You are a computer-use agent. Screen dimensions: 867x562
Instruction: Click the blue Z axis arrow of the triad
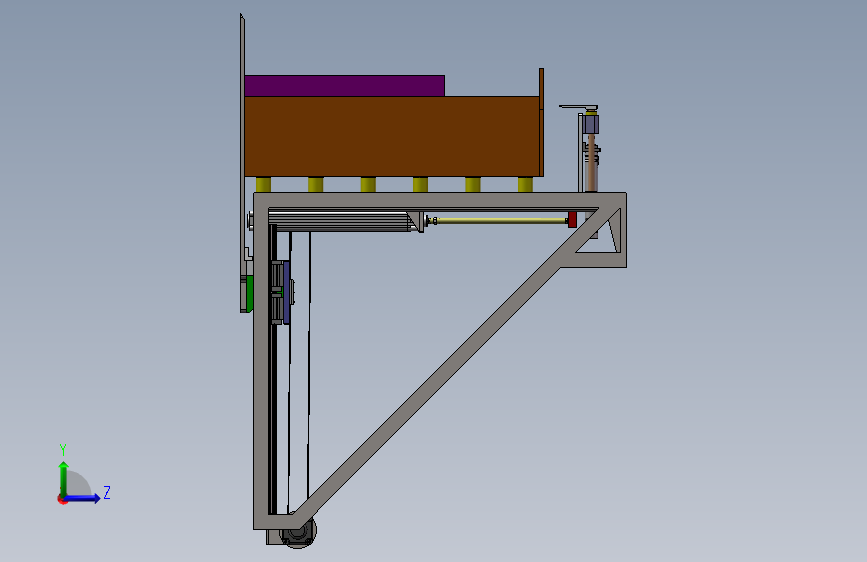coord(83,498)
